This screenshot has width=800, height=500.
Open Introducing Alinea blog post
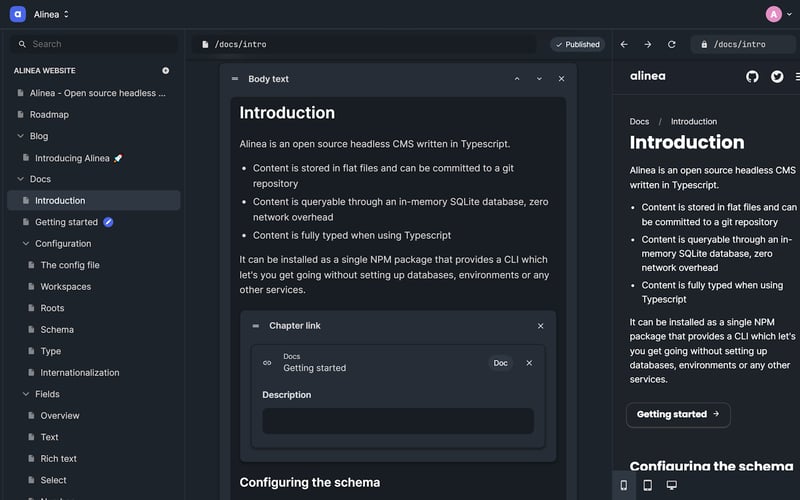[x=79, y=158]
